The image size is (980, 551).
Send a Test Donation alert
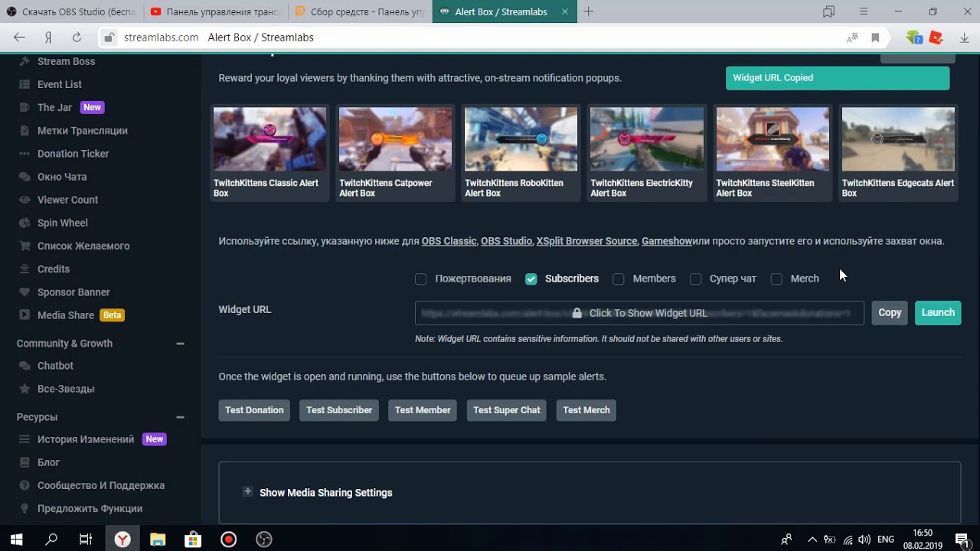tap(254, 410)
